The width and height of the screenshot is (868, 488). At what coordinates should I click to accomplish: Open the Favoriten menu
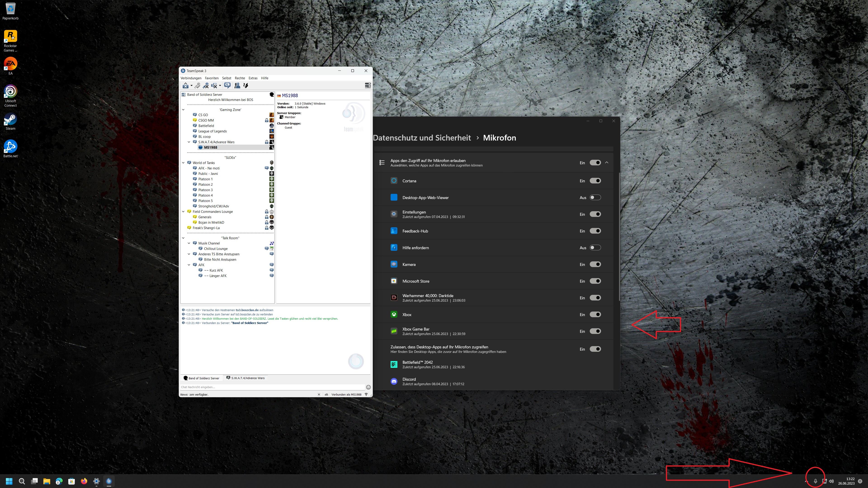[212, 78]
